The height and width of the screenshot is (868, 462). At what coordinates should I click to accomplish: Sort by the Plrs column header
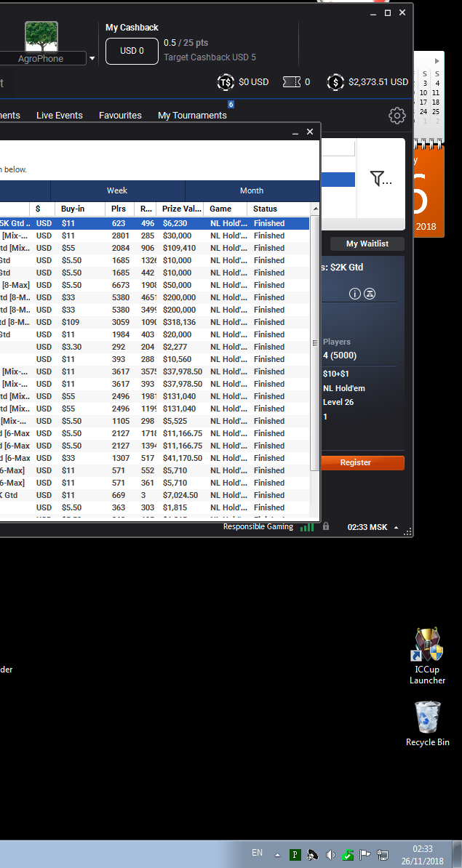tap(119, 209)
